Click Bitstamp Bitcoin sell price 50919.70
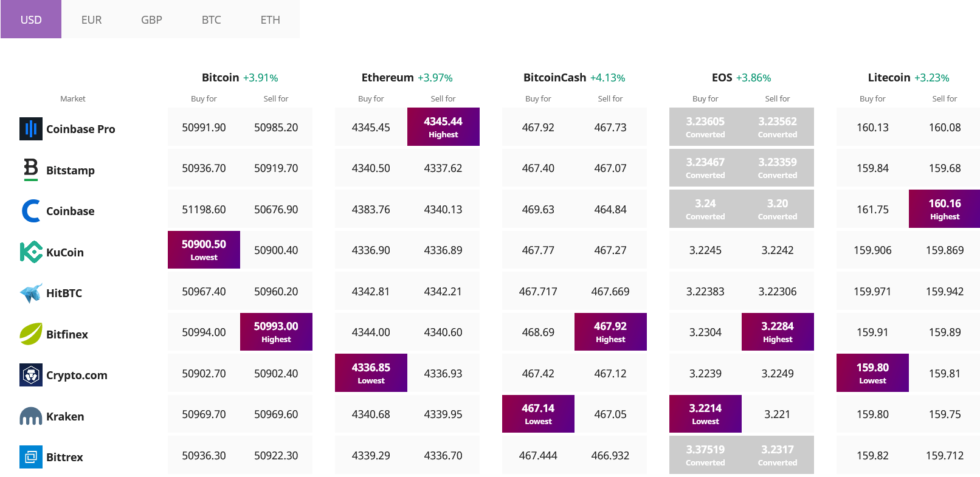This screenshot has height=477, width=980. tap(276, 168)
